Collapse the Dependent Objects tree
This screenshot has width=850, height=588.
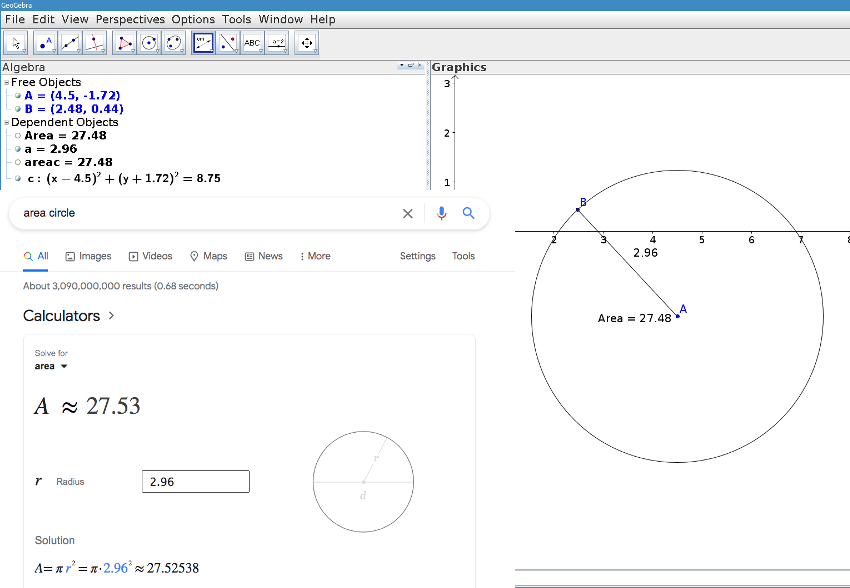coord(6,122)
